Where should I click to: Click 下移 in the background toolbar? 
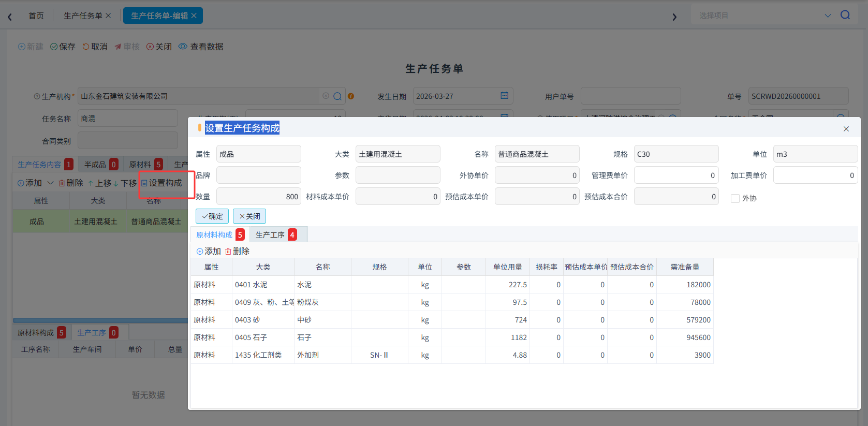pyautogui.click(x=125, y=183)
